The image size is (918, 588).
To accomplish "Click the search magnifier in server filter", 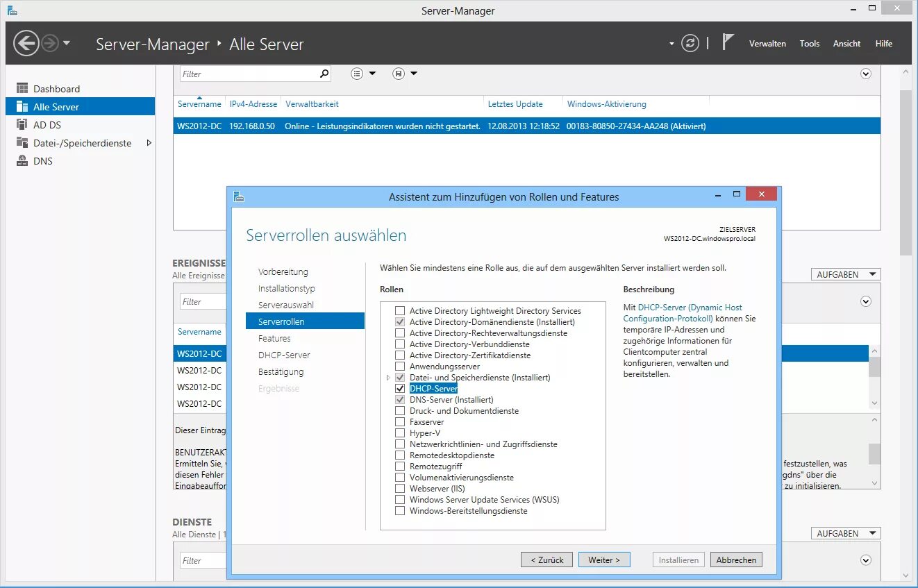I will click(324, 74).
